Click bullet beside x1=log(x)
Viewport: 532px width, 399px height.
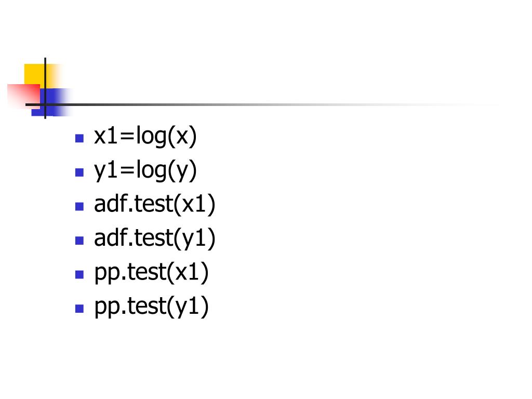(x=79, y=138)
